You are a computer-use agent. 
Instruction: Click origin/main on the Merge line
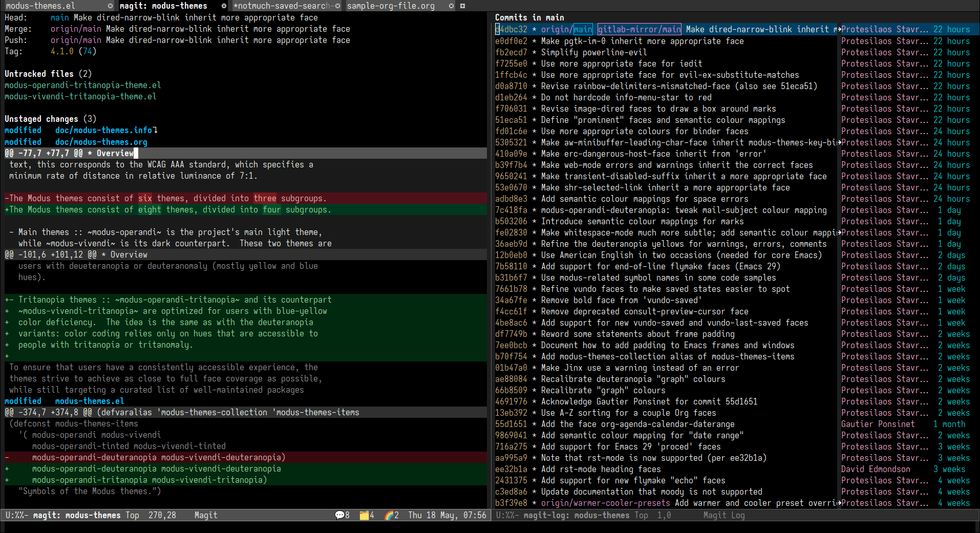pyautogui.click(x=76, y=29)
